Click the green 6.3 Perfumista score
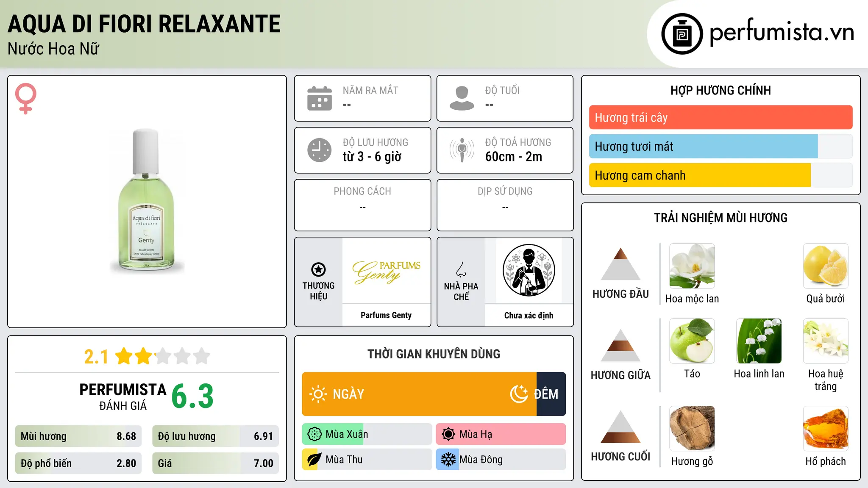Viewport: 868px width, 488px height. [192, 396]
